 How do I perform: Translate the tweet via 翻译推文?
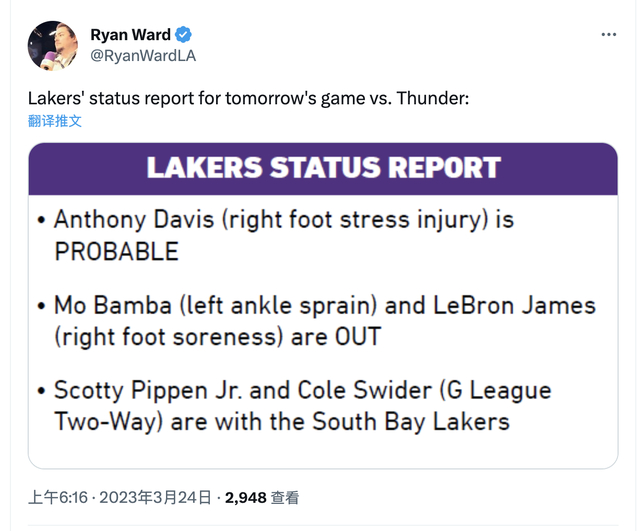point(55,121)
